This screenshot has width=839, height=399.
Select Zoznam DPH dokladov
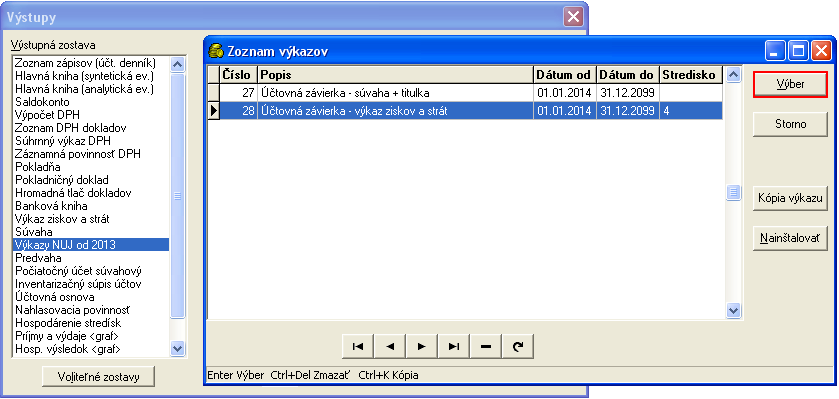[91, 128]
